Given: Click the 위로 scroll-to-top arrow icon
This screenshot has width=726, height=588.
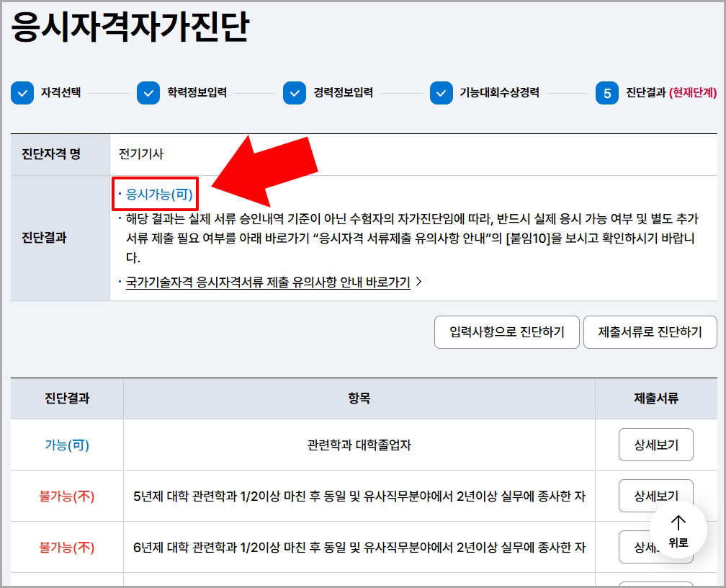Looking at the screenshot, I should click(677, 531).
